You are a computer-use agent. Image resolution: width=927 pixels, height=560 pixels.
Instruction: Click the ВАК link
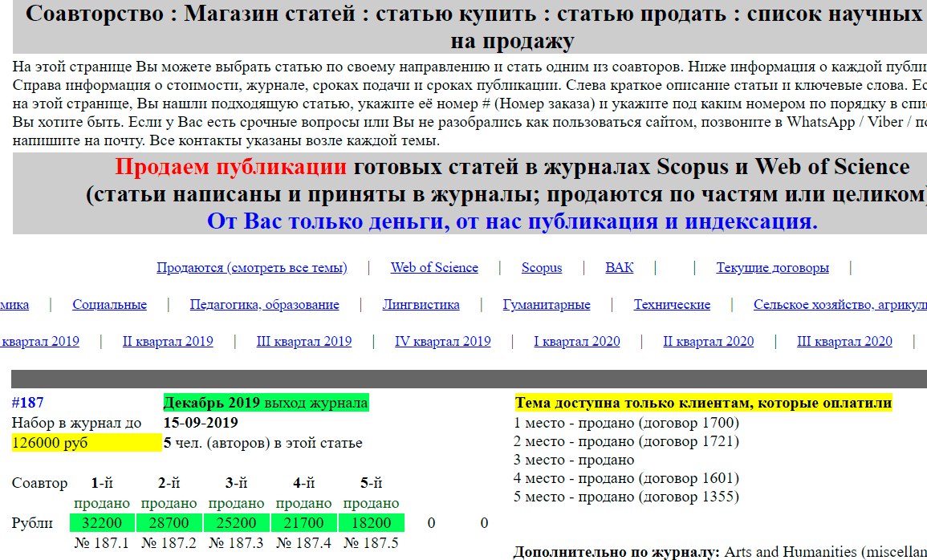(619, 268)
